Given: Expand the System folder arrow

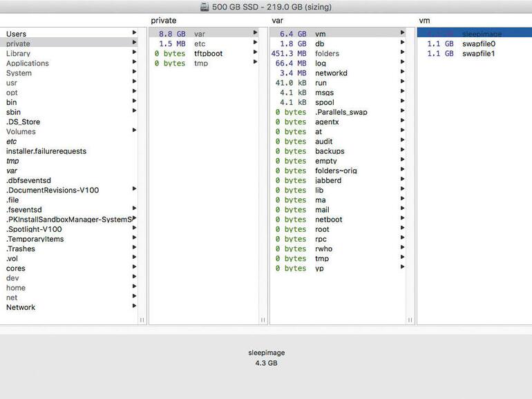Looking at the screenshot, I should click(134, 72).
